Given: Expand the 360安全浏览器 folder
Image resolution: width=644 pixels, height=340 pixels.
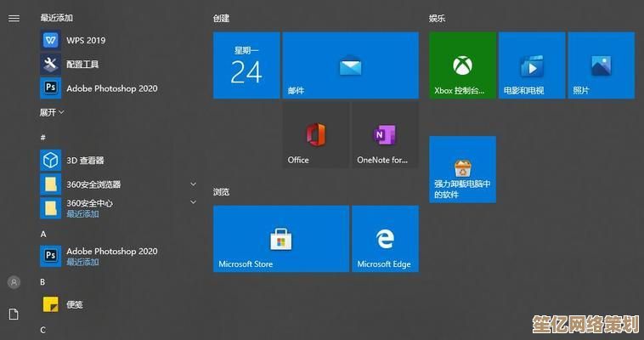Looking at the screenshot, I should (x=193, y=184).
